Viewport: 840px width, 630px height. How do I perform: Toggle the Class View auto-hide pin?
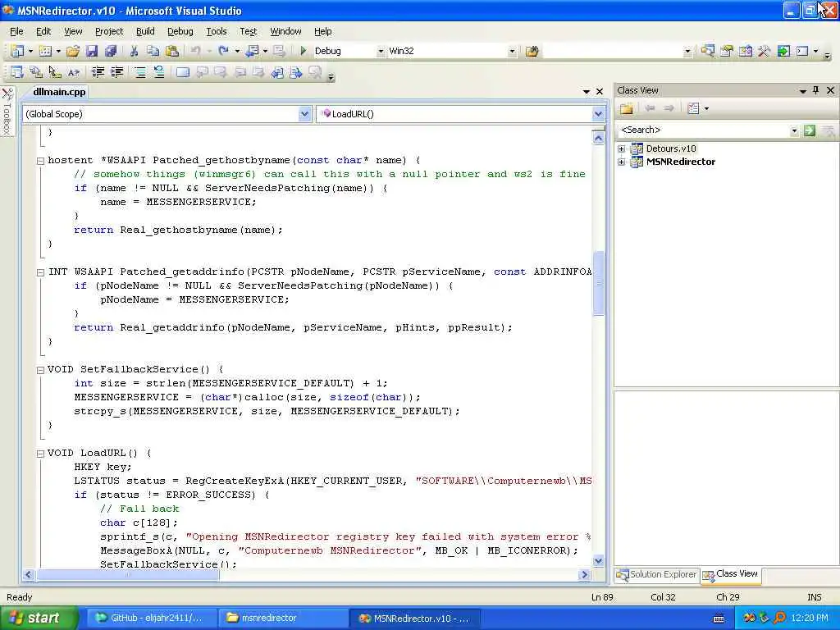click(x=816, y=90)
